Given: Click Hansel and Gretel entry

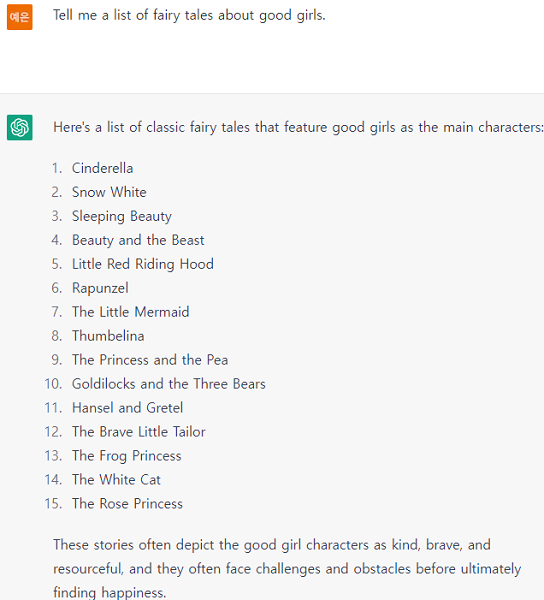Looking at the screenshot, I should click(127, 408).
